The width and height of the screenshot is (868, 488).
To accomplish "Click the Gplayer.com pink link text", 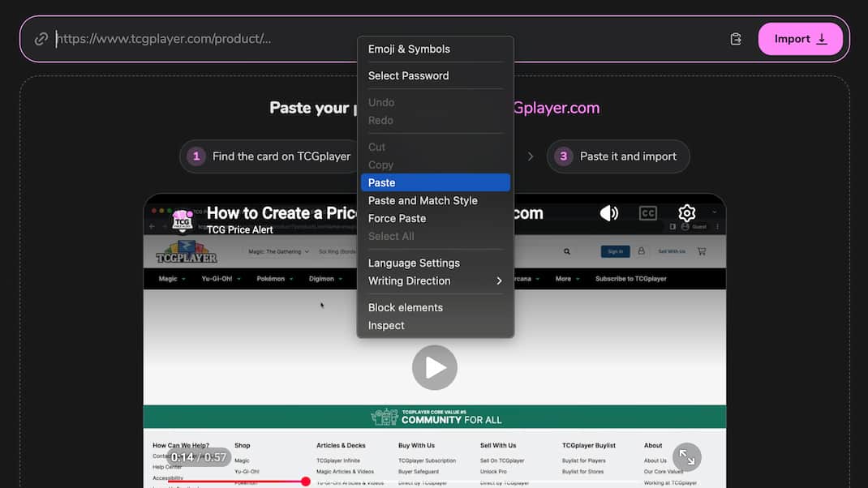I will coord(556,108).
